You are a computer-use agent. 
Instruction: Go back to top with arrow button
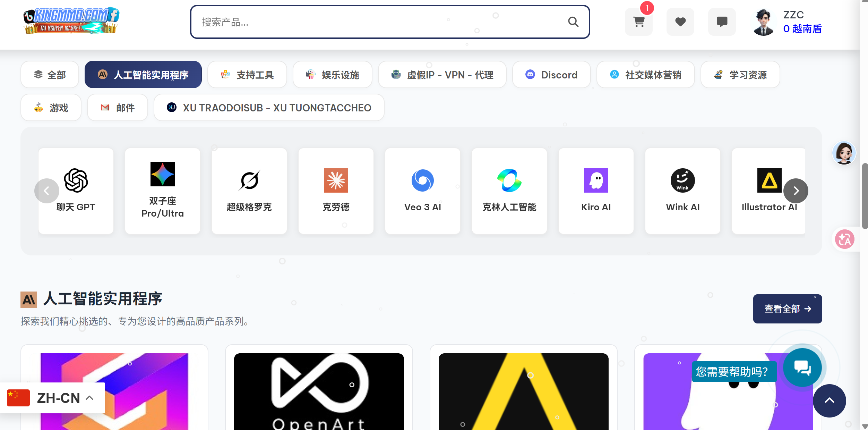(829, 401)
